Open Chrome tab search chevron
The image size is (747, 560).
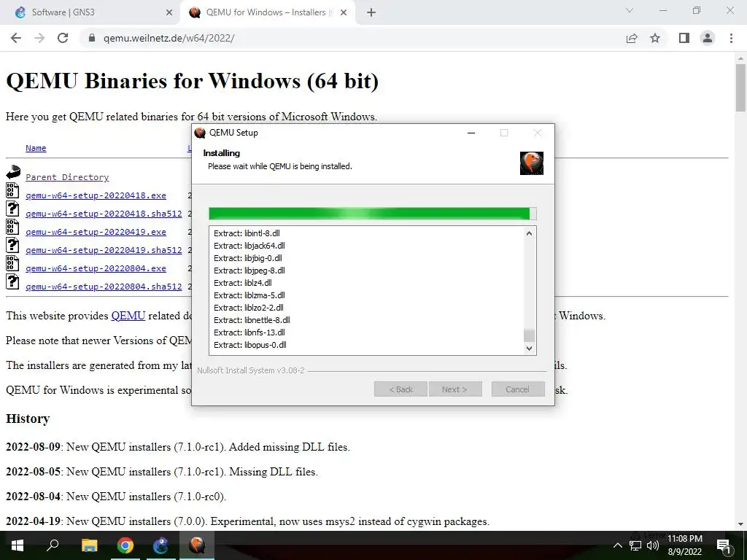(630, 10)
